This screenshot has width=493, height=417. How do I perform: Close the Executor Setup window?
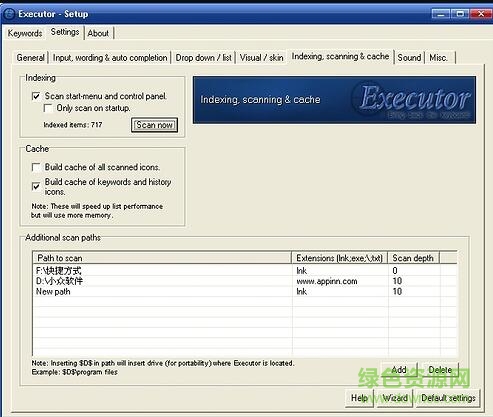coord(481,14)
